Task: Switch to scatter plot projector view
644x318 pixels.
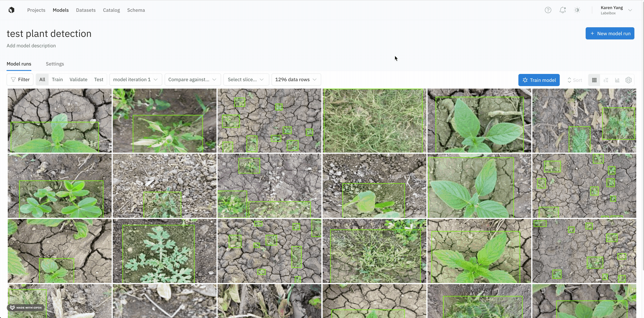Action: pos(606,80)
